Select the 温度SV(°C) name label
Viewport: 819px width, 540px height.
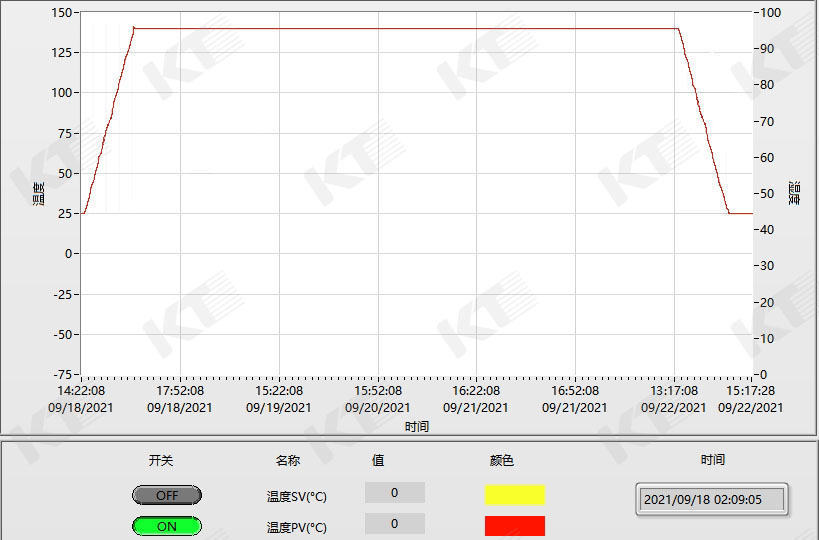(297, 496)
